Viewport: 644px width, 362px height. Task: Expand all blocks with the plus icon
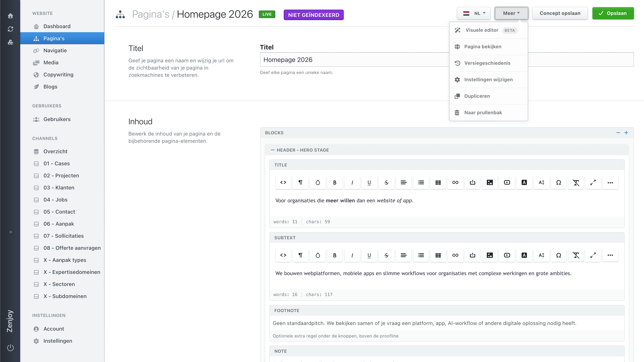tap(626, 133)
